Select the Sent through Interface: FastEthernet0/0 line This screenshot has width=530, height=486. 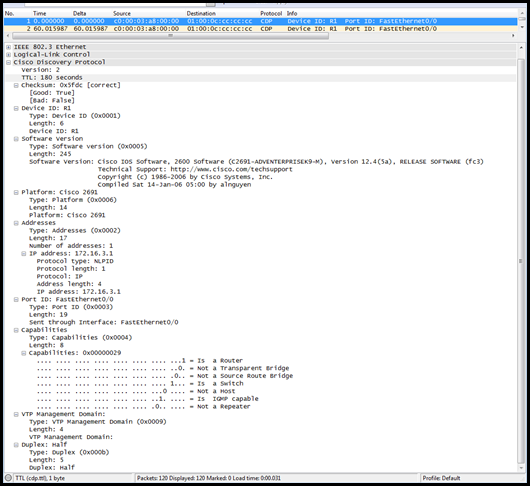103,322
